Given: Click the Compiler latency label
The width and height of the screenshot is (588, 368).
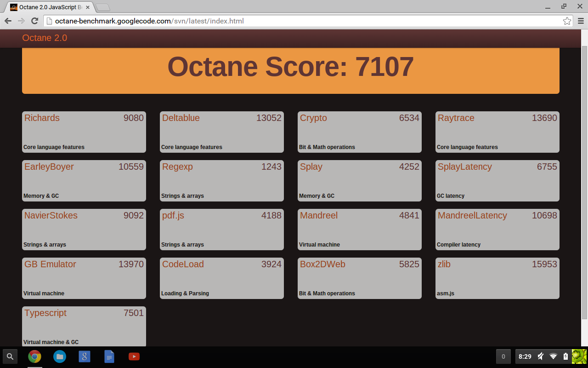Looking at the screenshot, I should (458, 245).
